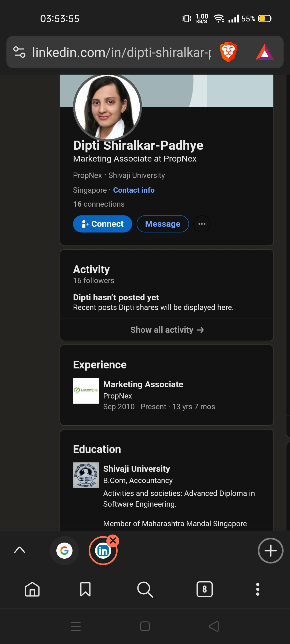Tap the browser home icon
The height and width of the screenshot is (644, 290).
[x=32, y=589]
